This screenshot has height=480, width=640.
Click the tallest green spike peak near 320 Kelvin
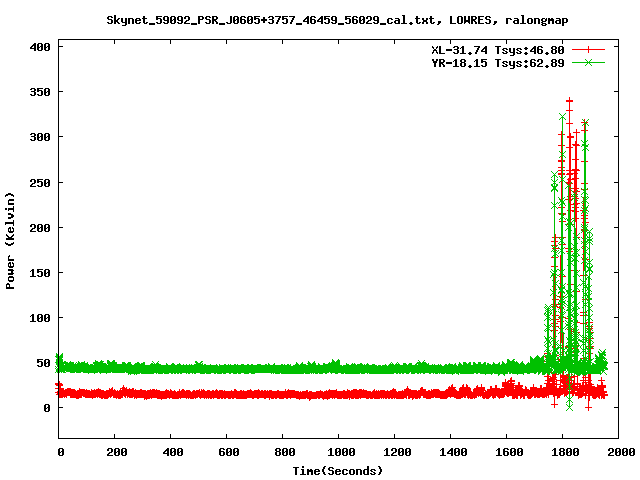tap(562, 118)
